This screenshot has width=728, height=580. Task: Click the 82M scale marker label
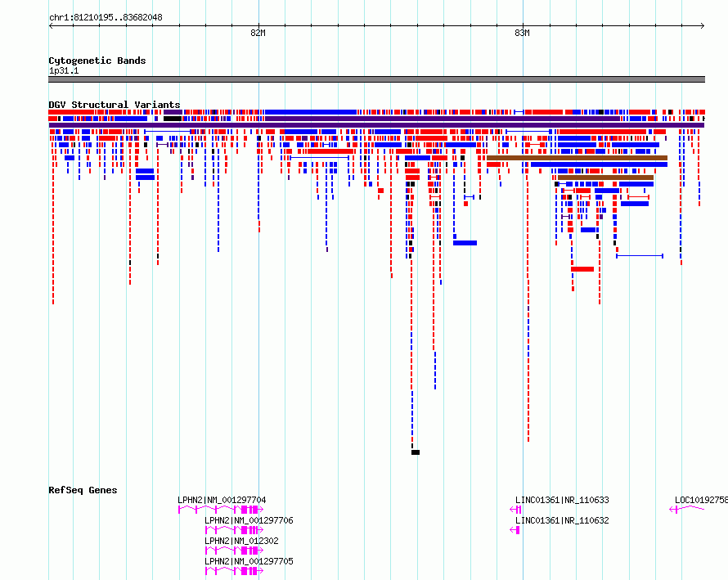[x=258, y=33]
